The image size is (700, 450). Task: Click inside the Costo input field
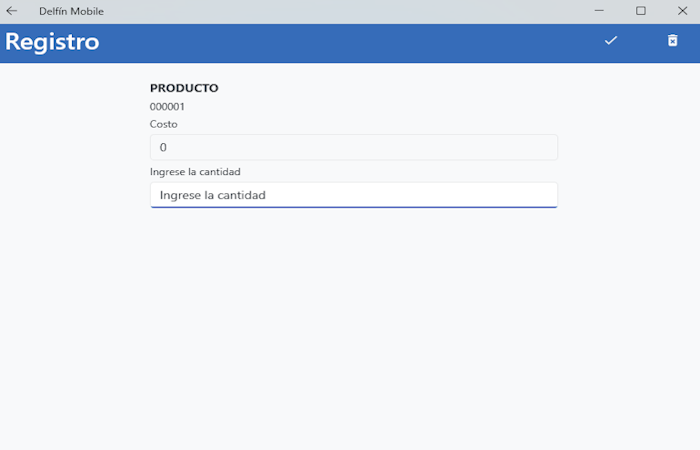[354, 147]
